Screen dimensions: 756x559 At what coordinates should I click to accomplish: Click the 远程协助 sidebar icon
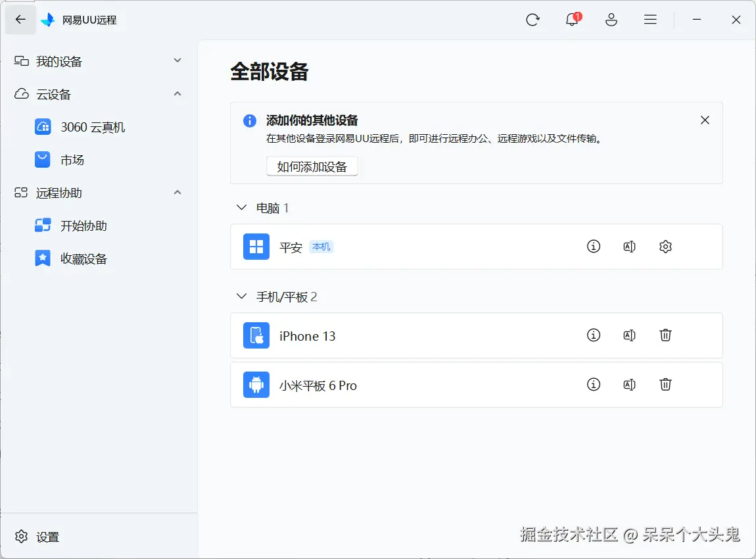(x=21, y=193)
